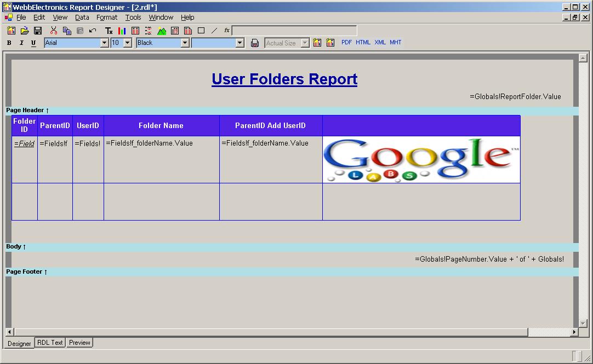Click the grayed-out paste icon
Viewport: 593px width, 364px height.
[80, 31]
